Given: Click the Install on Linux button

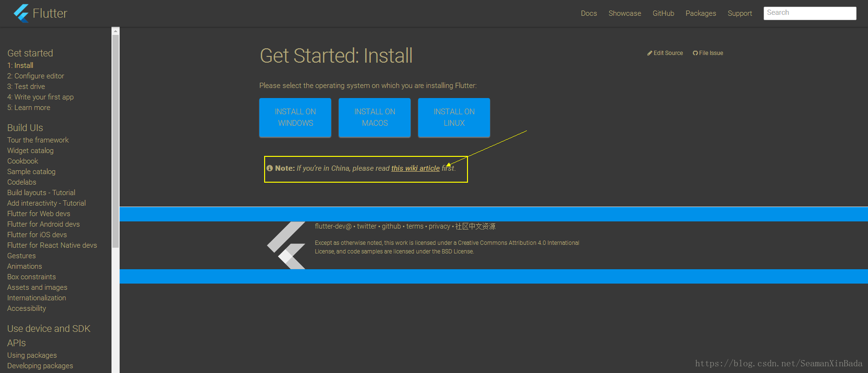Looking at the screenshot, I should 454,118.
